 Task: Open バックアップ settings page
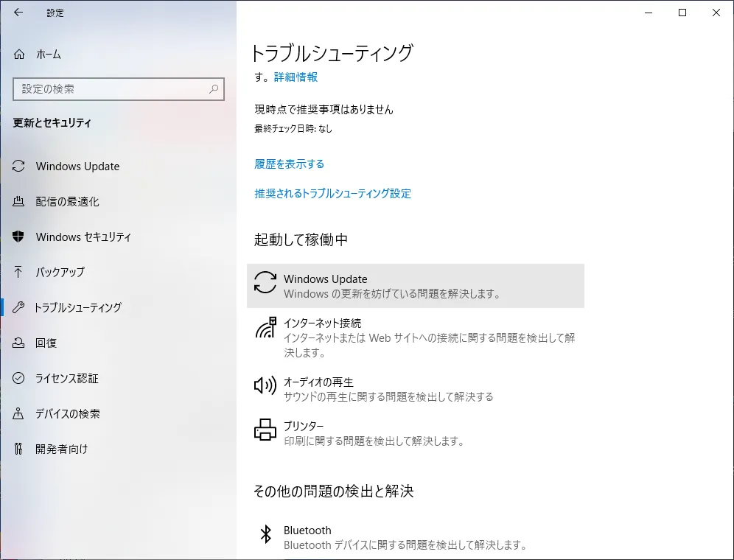(60, 272)
